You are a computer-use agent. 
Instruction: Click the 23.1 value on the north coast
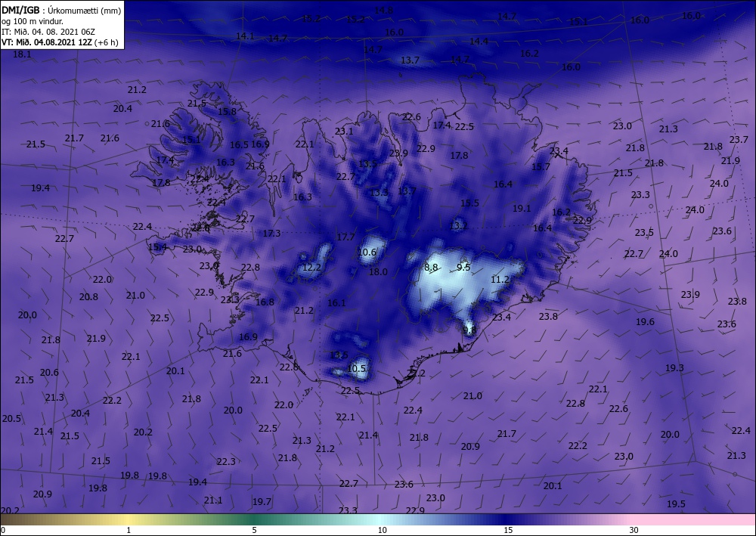[x=344, y=131]
